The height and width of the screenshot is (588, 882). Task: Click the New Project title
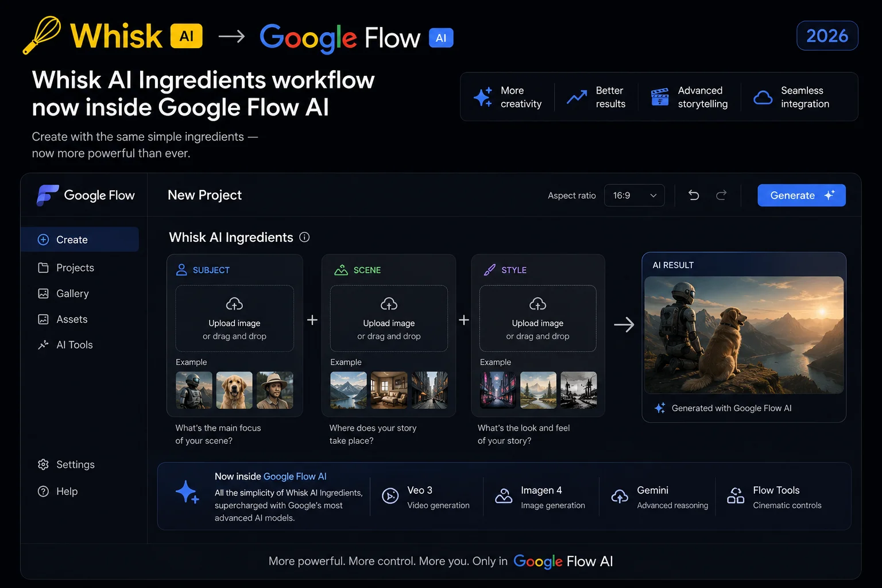[204, 195]
